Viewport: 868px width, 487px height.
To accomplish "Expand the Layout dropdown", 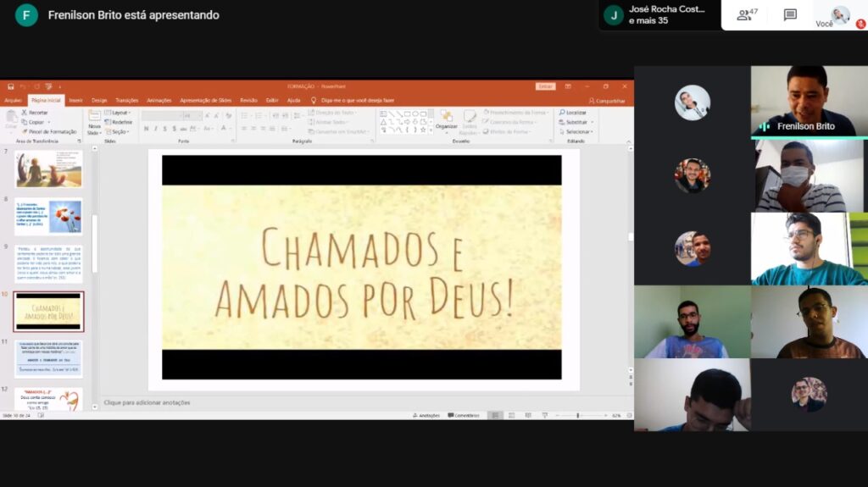I will (x=120, y=112).
